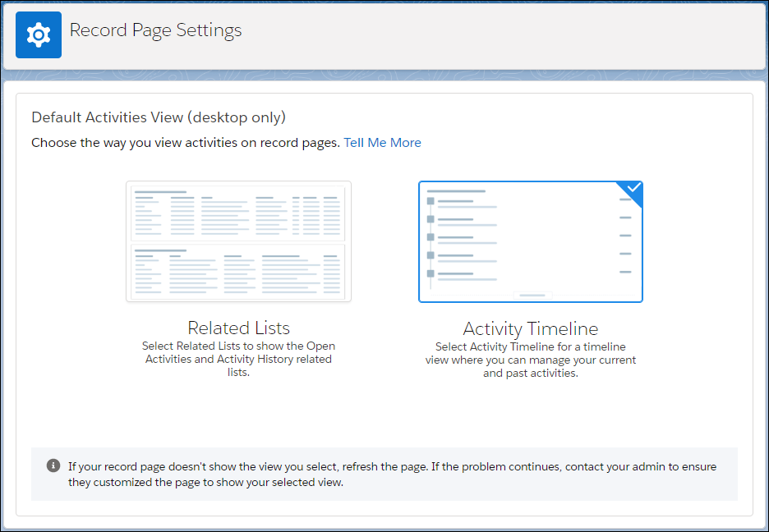
Task: Click the Related Lists heading text
Action: tap(238, 328)
